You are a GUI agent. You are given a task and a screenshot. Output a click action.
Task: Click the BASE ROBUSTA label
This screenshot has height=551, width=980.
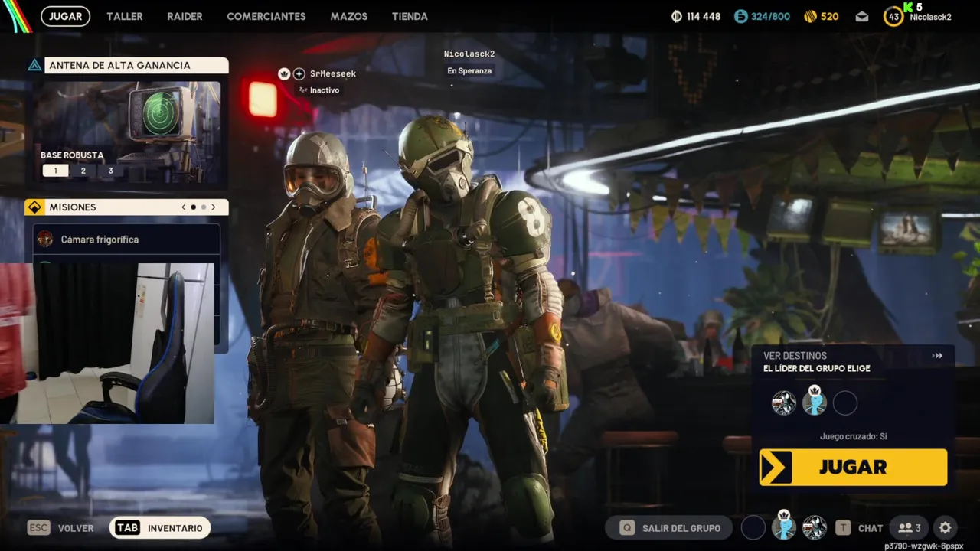72,155
